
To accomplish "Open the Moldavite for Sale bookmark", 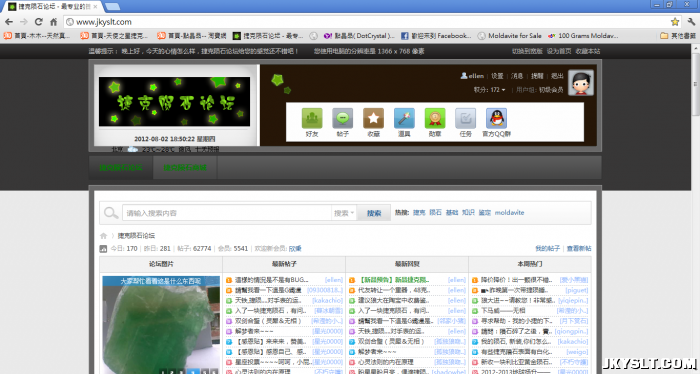I will [509, 36].
